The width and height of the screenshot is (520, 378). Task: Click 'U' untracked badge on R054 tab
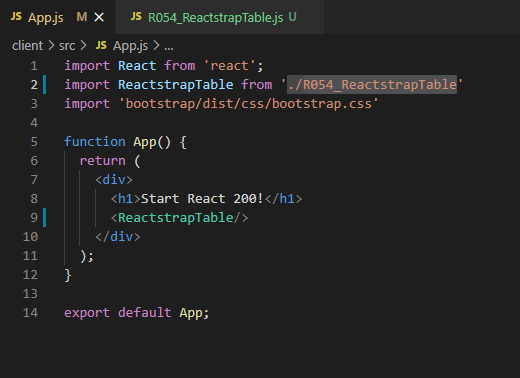[x=292, y=17]
